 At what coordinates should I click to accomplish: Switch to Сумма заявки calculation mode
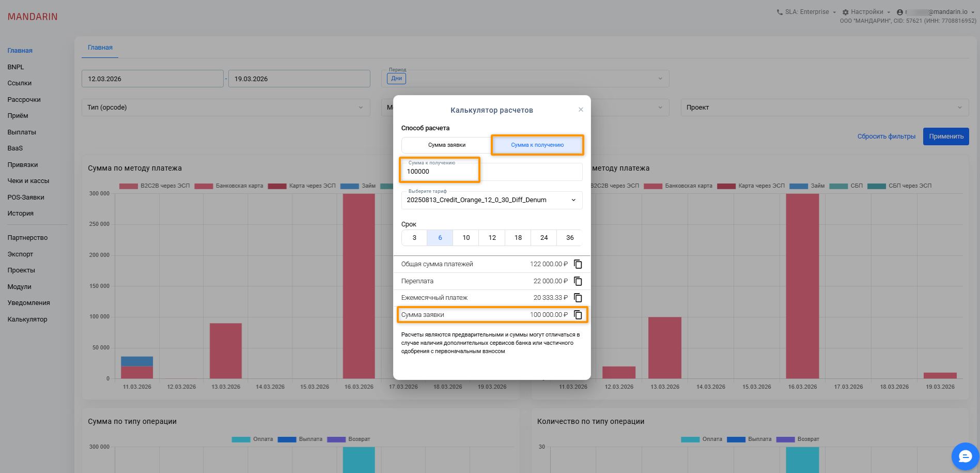(x=446, y=145)
